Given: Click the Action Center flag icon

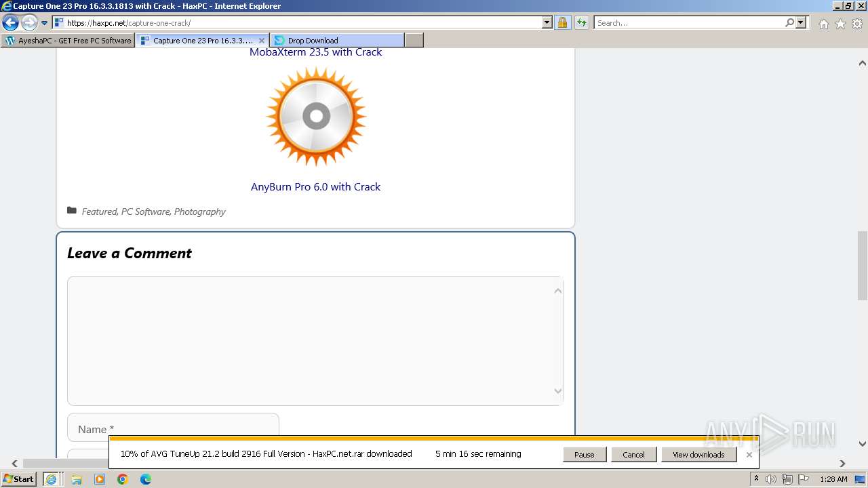Looking at the screenshot, I should click(x=804, y=479).
